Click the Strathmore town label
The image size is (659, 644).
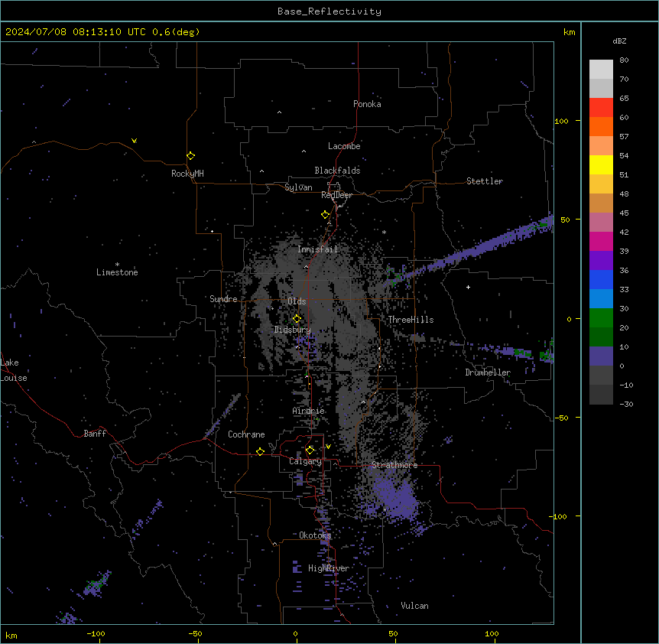coord(394,465)
